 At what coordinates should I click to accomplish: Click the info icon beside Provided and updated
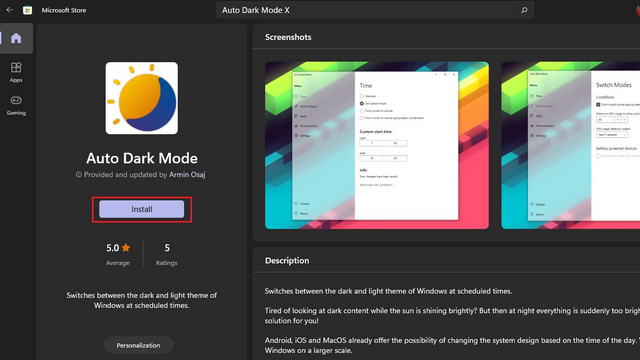click(x=79, y=175)
